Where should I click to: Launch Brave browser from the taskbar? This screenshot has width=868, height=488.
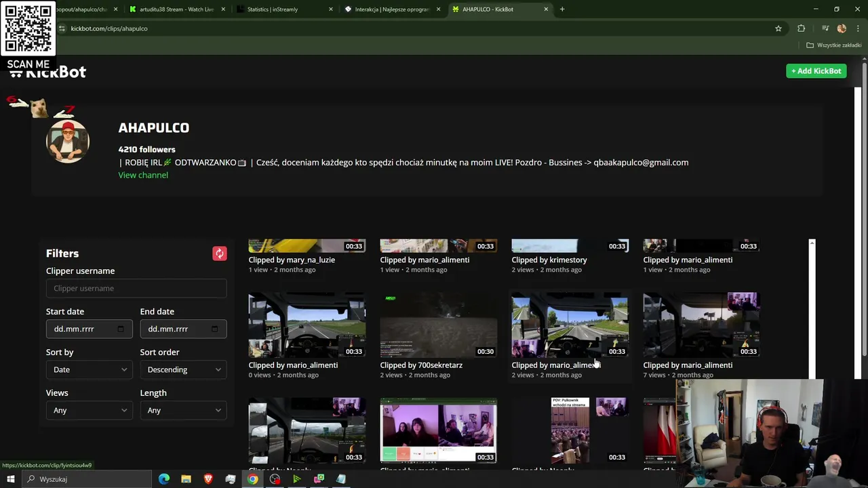pyautogui.click(x=208, y=479)
